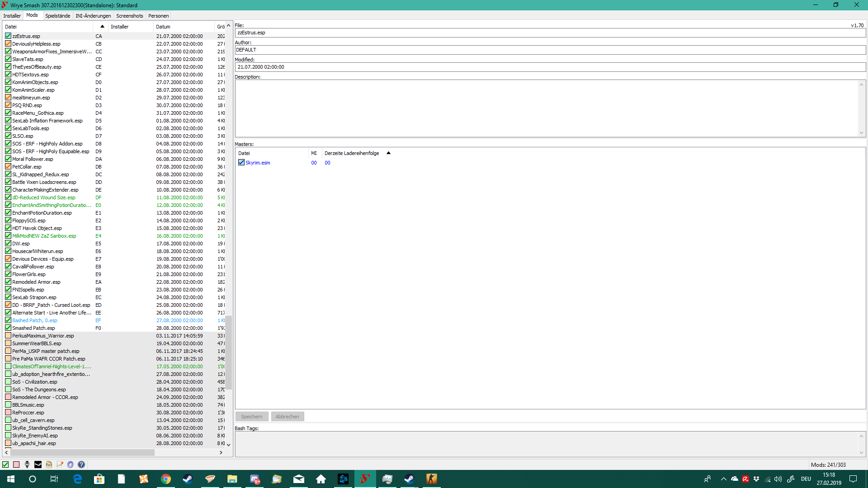Uncheck zzEstrus.esp checkbox
This screenshot has height=488, width=868.
(8, 36)
